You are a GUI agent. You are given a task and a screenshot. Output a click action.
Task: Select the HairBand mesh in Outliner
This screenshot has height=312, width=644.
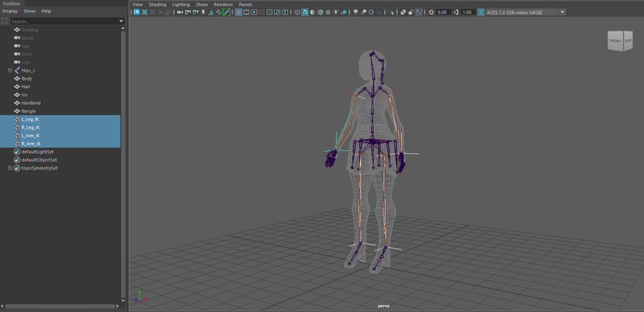click(x=31, y=103)
